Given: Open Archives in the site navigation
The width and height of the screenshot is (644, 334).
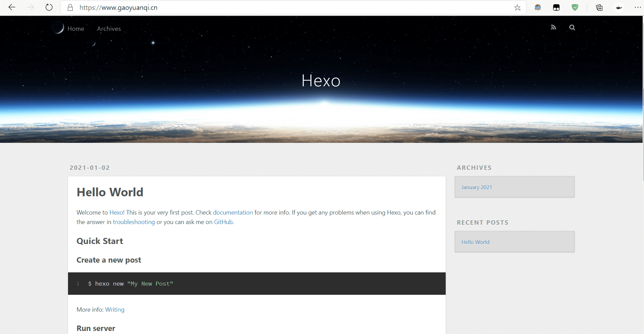Looking at the screenshot, I should coord(109,29).
